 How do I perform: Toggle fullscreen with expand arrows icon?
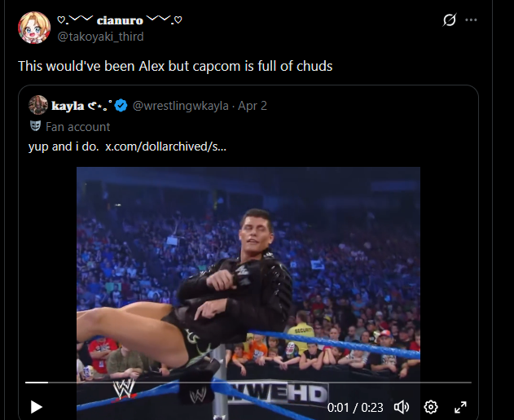click(x=460, y=407)
